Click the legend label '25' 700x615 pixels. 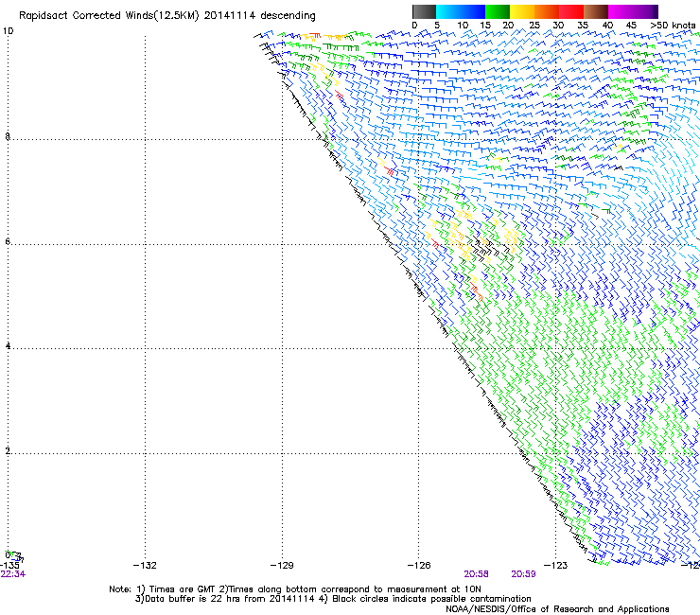click(534, 26)
